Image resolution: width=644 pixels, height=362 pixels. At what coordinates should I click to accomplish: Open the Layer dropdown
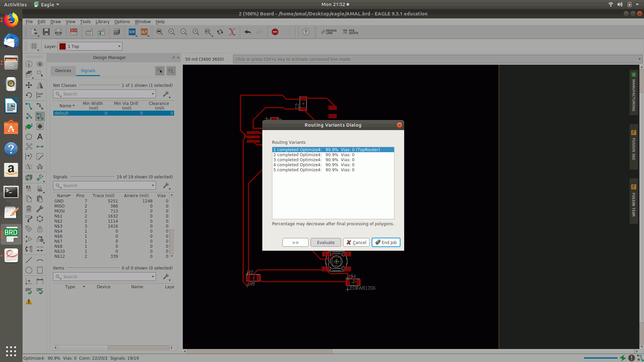119,46
